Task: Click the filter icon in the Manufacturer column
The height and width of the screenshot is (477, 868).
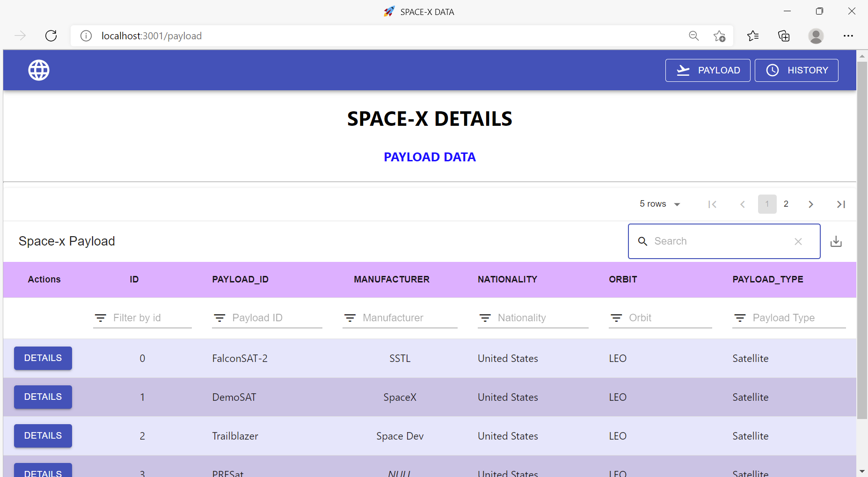Action: coord(350,318)
